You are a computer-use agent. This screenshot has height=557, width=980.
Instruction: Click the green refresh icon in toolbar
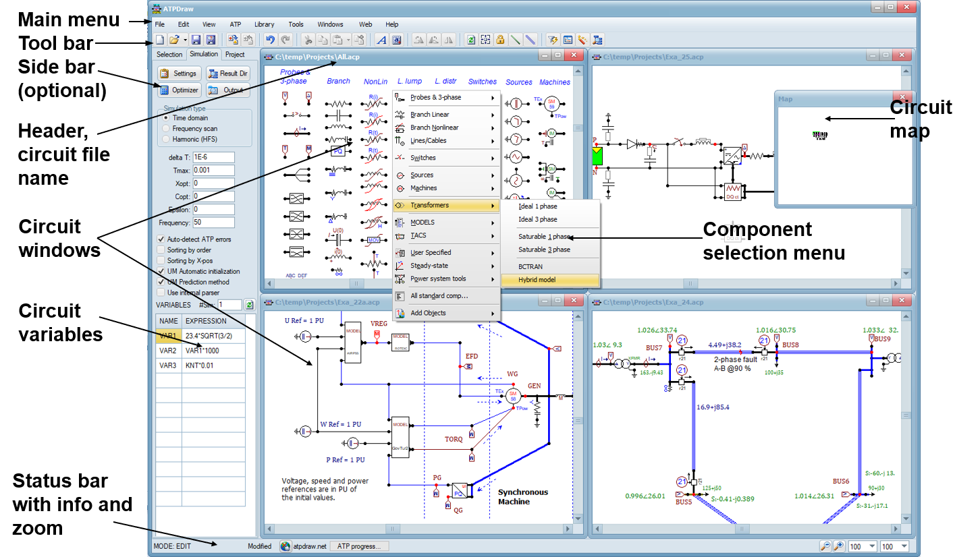[x=470, y=40]
